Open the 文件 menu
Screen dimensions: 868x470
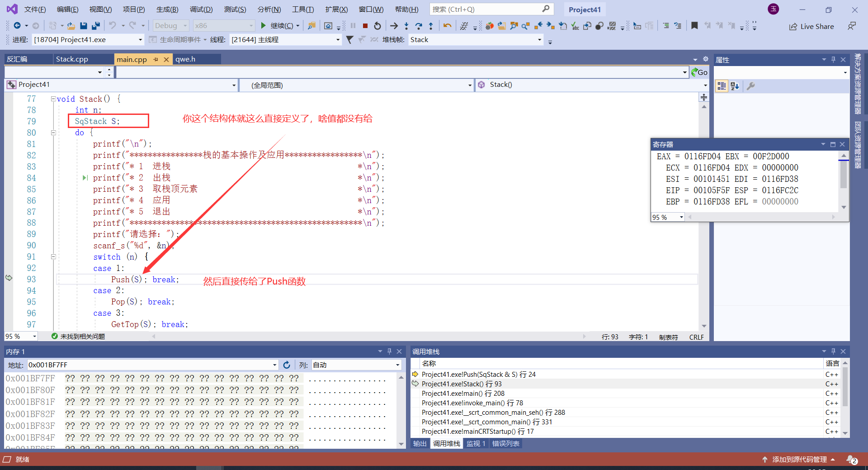[35, 9]
